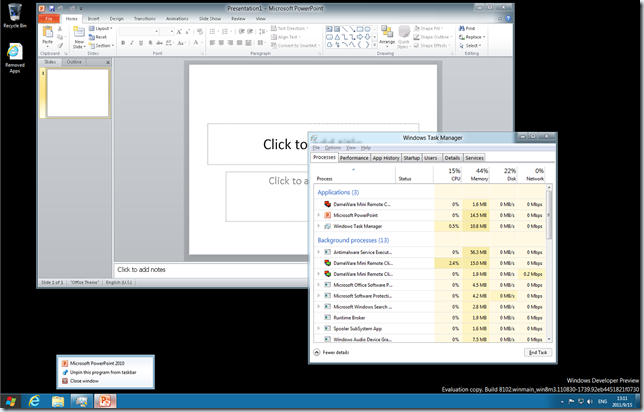This screenshot has height=412, width=644.
Task: Open the Transitions ribbon tab
Action: [145, 19]
